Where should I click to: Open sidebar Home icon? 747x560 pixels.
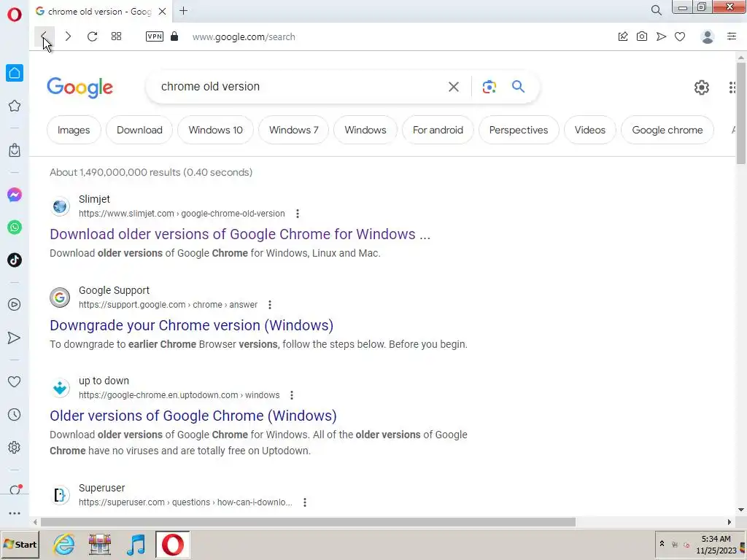pyautogui.click(x=15, y=74)
